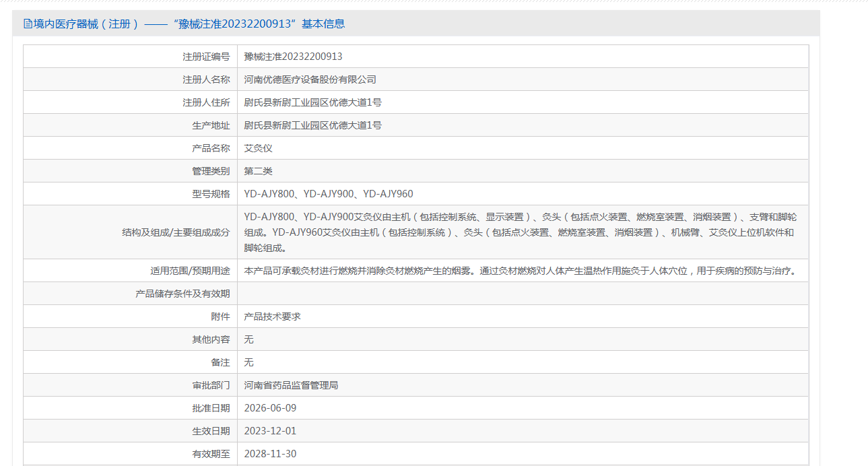The width and height of the screenshot is (868, 466).
Task: Click approval date 2026-06-09
Action: coord(270,408)
